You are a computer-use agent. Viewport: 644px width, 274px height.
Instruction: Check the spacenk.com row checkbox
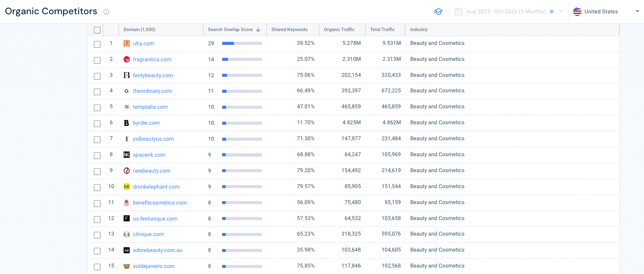click(x=97, y=156)
